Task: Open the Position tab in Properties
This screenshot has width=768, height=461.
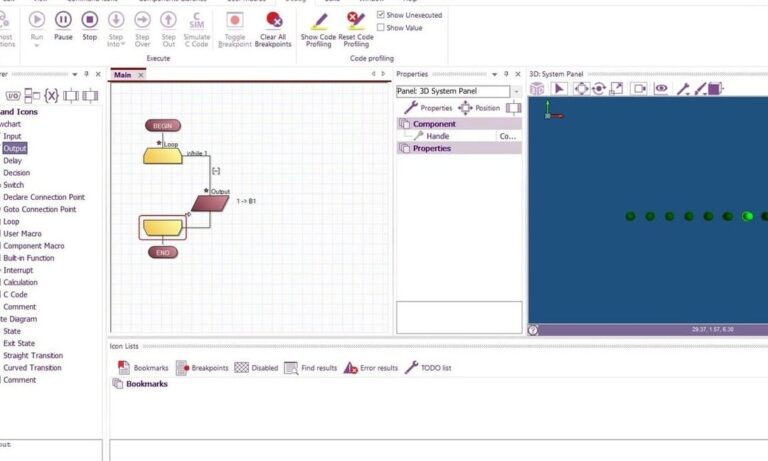Action: [478, 108]
